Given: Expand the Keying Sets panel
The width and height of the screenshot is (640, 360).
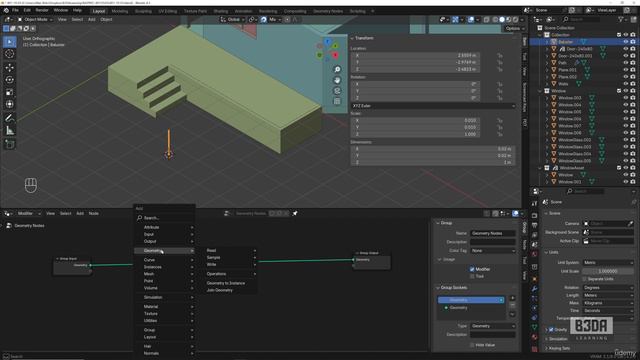Looking at the screenshot, I should coord(559,348).
